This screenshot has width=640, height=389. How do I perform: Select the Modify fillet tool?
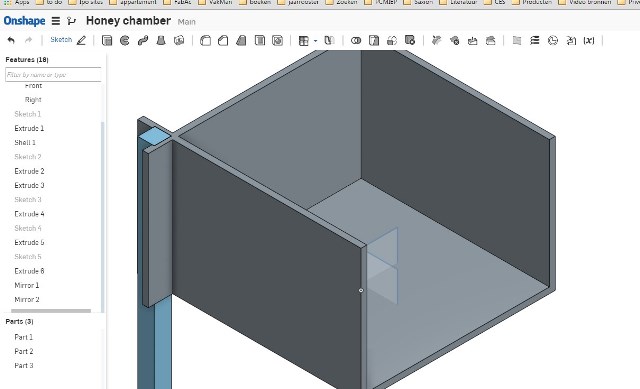(x=436, y=40)
